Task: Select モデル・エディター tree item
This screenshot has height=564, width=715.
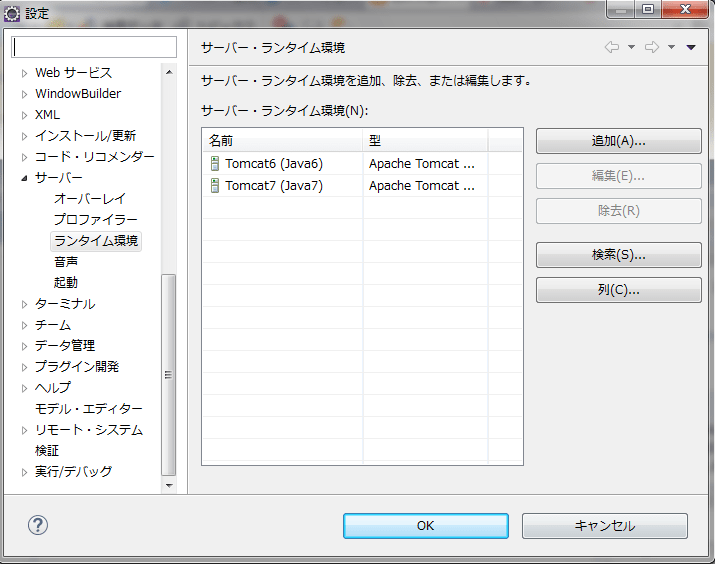Action: 88,409
